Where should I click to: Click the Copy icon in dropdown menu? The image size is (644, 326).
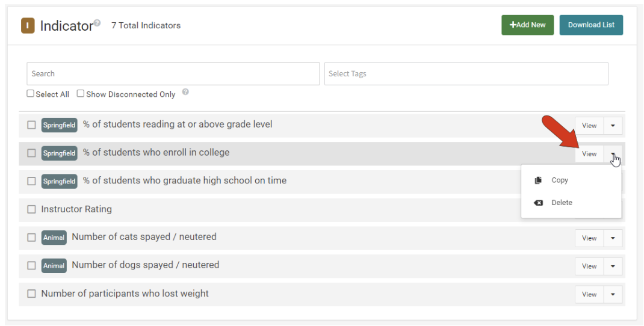pos(539,180)
